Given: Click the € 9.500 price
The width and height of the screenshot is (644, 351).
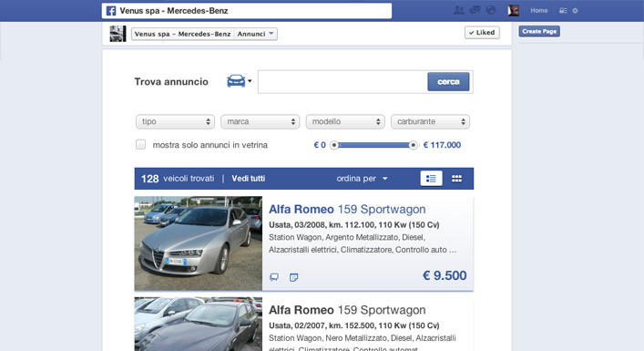Looking at the screenshot, I should tap(445, 275).
